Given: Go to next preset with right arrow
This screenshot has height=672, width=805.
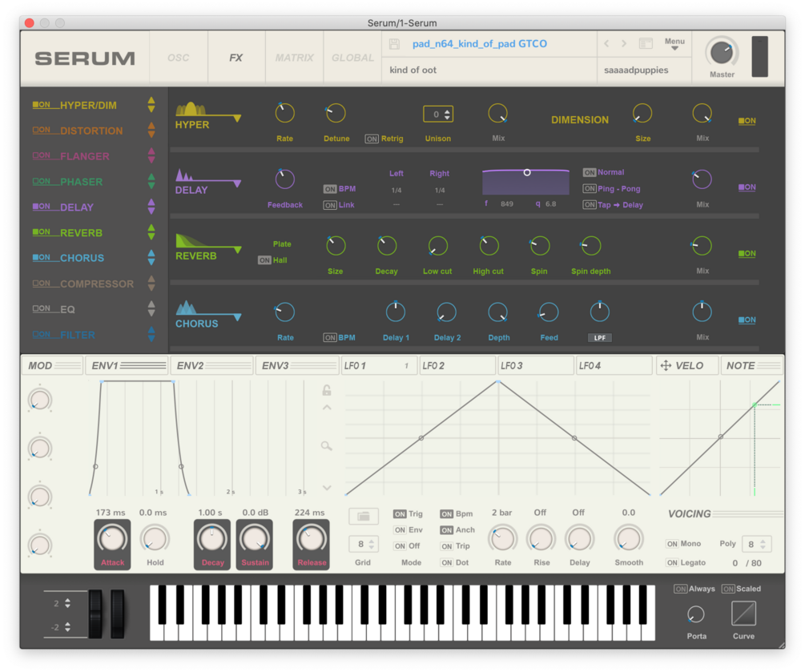Looking at the screenshot, I should tap(624, 43).
